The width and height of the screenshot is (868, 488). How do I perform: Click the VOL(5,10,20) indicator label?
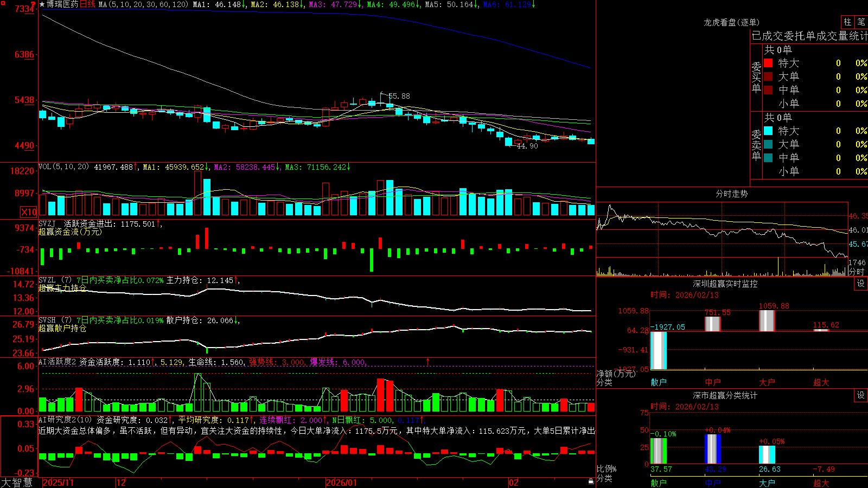click(x=64, y=167)
